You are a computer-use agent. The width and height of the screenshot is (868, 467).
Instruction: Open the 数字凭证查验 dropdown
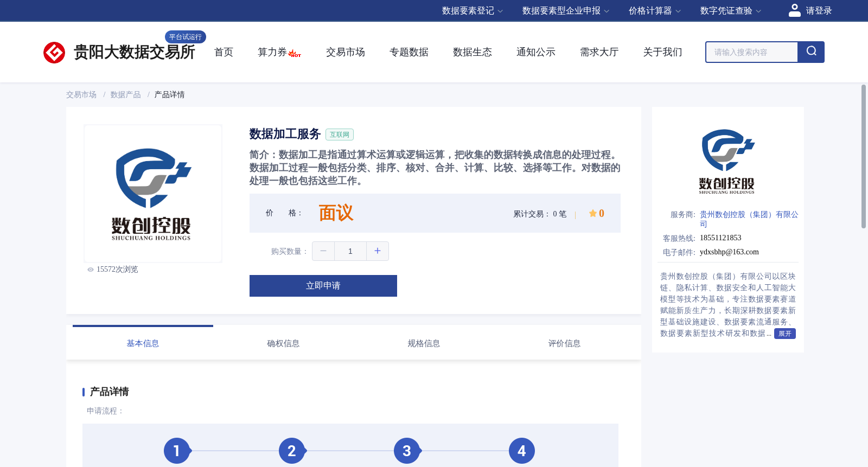pos(731,11)
